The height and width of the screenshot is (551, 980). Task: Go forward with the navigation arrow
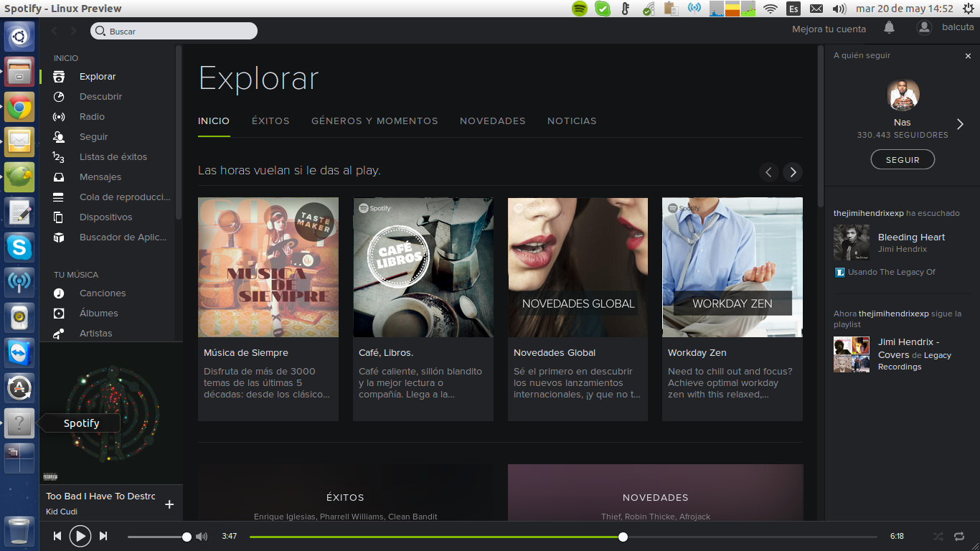coord(73,31)
